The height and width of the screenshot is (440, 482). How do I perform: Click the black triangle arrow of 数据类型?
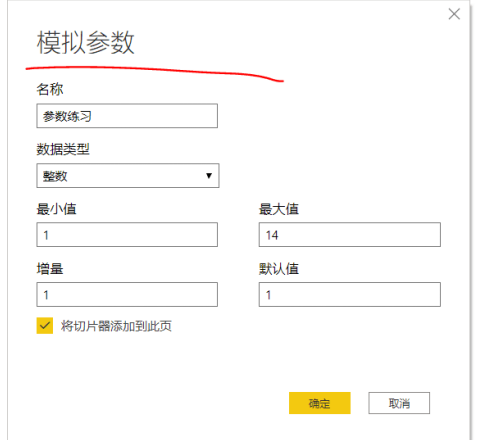(x=209, y=176)
